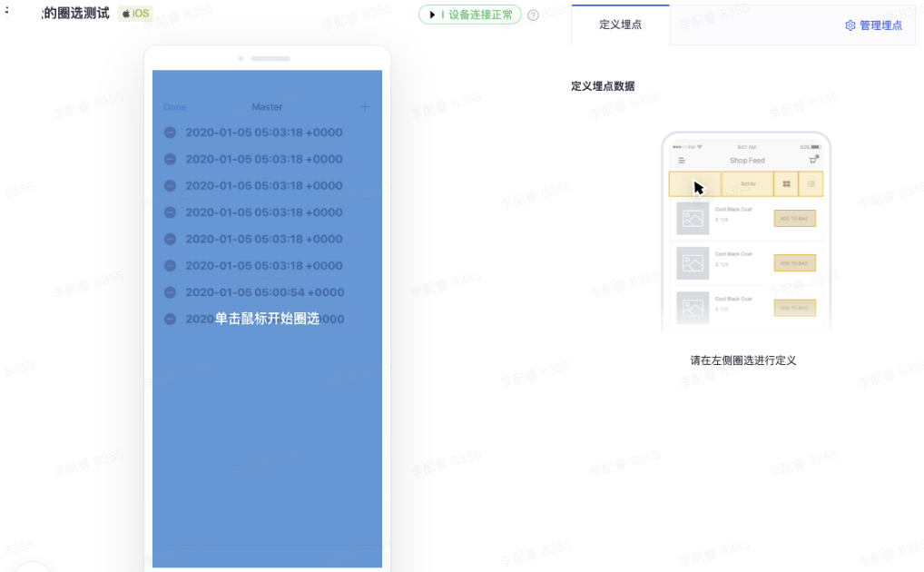This screenshot has height=572, width=924.
Task: Click the 定义埋点数据 heading
Action: (603, 86)
